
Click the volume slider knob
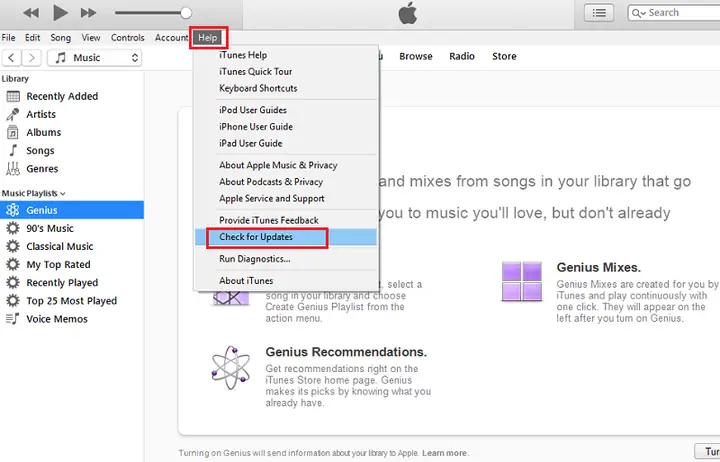pyautogui.click(x=186, y=13)
